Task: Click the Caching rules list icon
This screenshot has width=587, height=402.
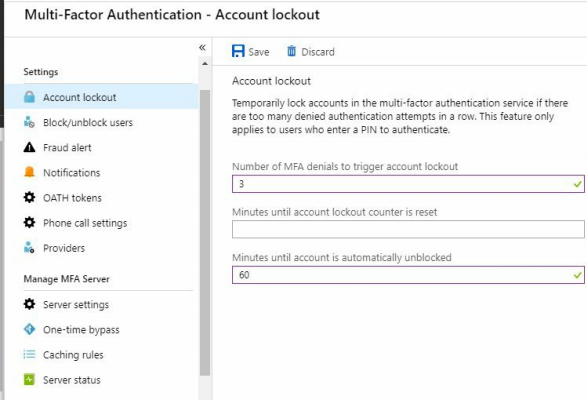Action: point(29,354)
